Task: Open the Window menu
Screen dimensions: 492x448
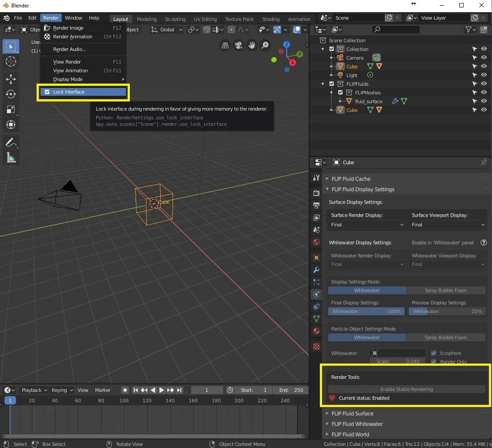Action: point(73,18)
